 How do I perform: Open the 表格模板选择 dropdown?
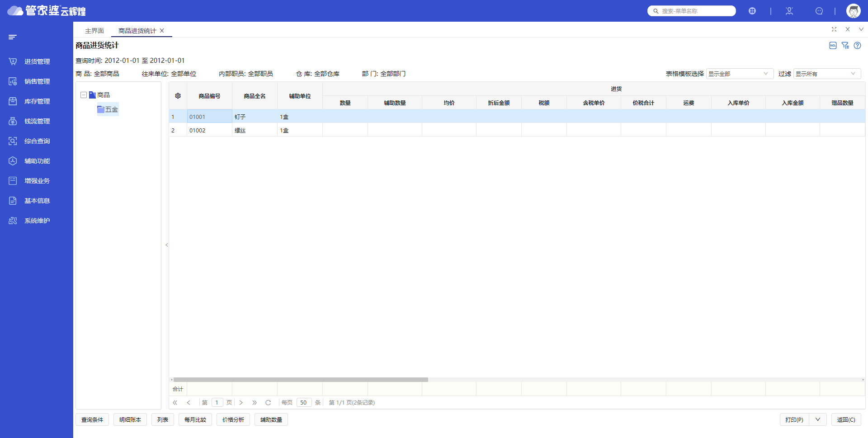[x=740, y=74]
